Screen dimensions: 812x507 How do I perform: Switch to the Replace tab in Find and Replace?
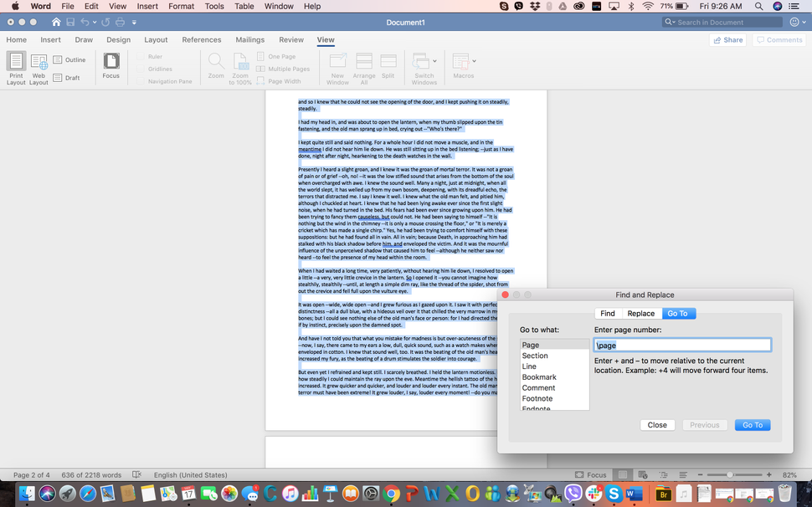click(x=641, y=312)
